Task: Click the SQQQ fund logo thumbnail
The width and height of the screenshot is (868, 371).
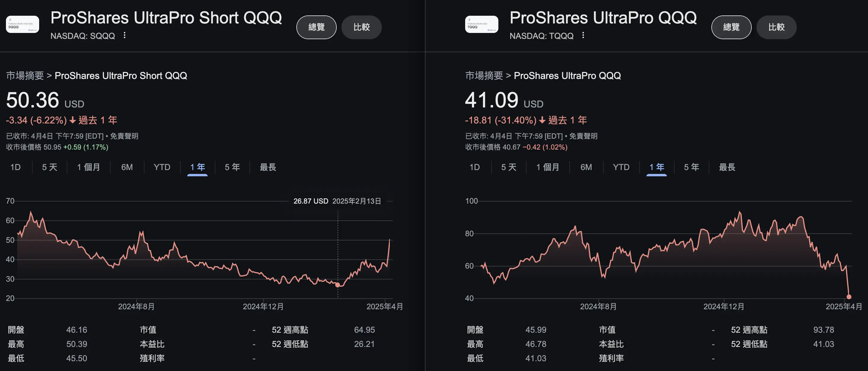Action: (23, 24)
